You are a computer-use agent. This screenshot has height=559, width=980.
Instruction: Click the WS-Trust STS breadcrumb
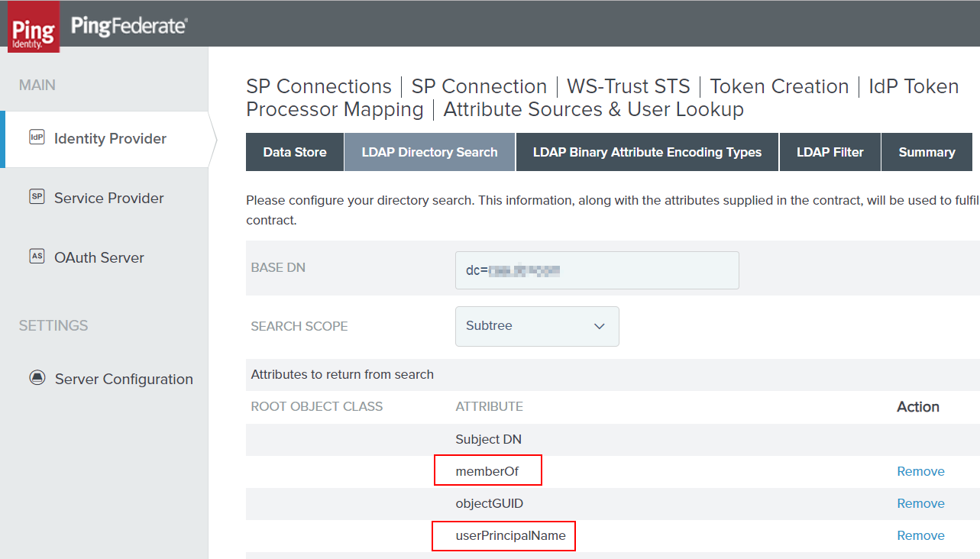pos(629,86)
